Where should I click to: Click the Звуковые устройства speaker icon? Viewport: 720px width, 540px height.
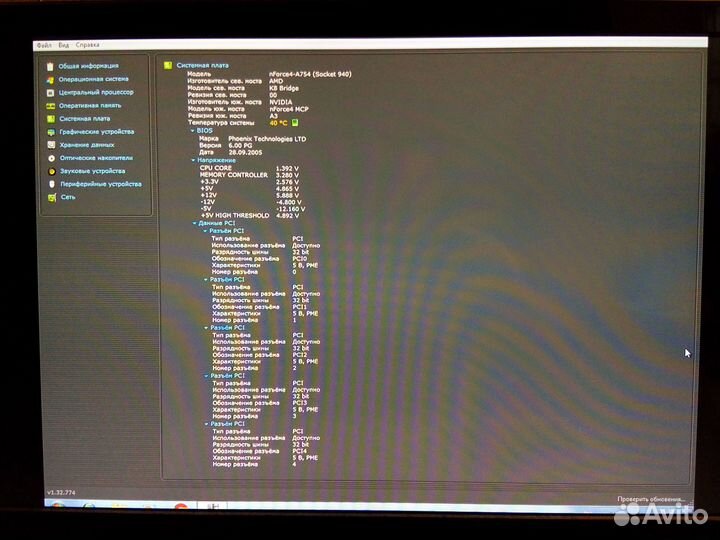tap(52, 171)
